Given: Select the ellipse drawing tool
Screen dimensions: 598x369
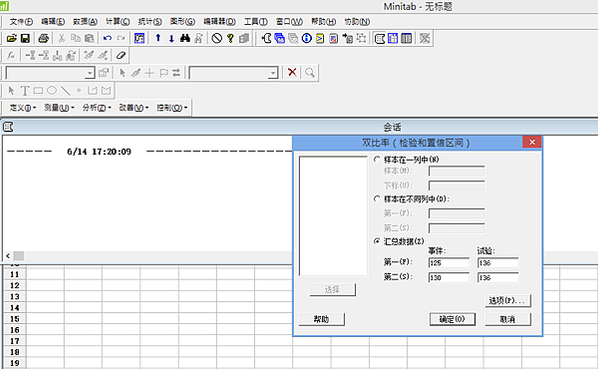Looking at the screenshot, I should 52,90.
